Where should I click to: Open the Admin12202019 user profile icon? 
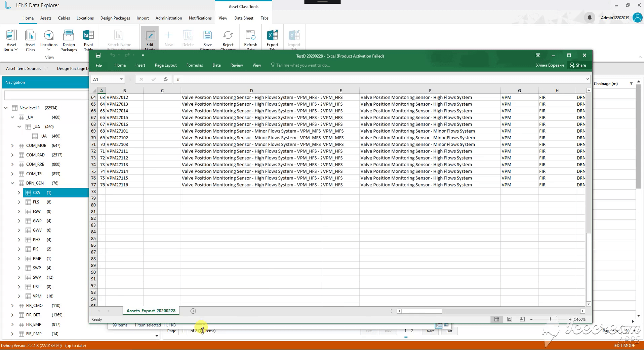(x=637, y=17)
